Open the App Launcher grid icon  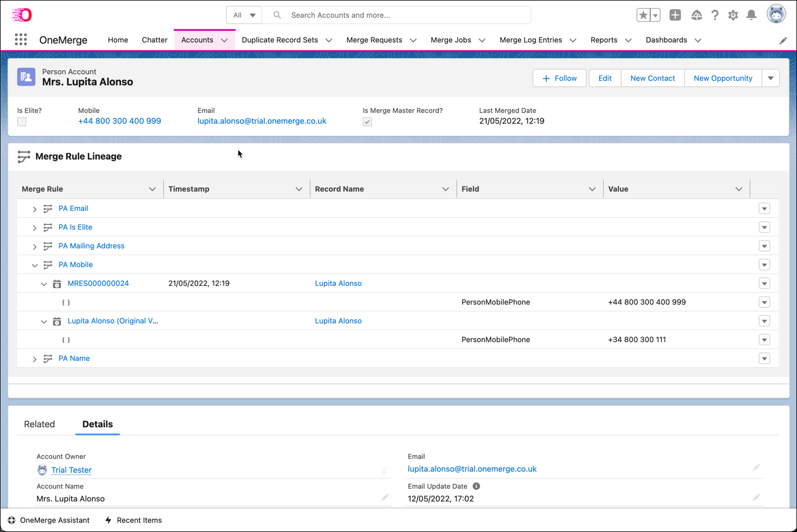click(x=20, y=40)
